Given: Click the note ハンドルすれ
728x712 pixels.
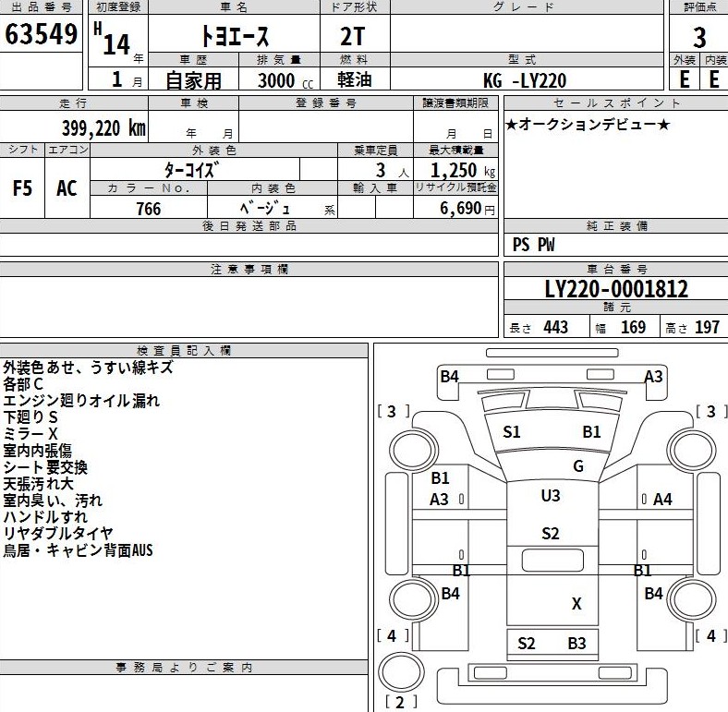Looking at the screenshot, I should (45, 516).
